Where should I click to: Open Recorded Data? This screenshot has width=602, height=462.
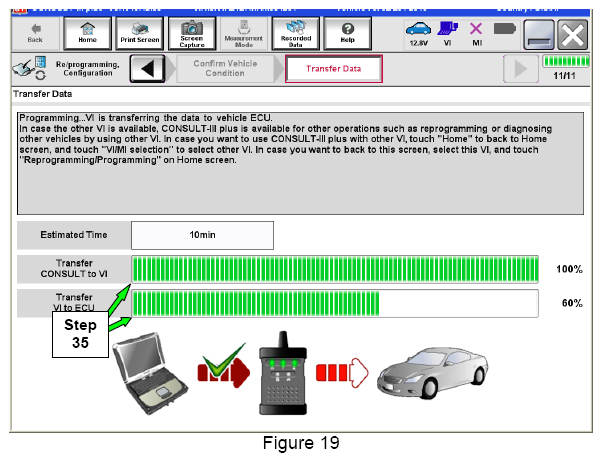[295, 34]
